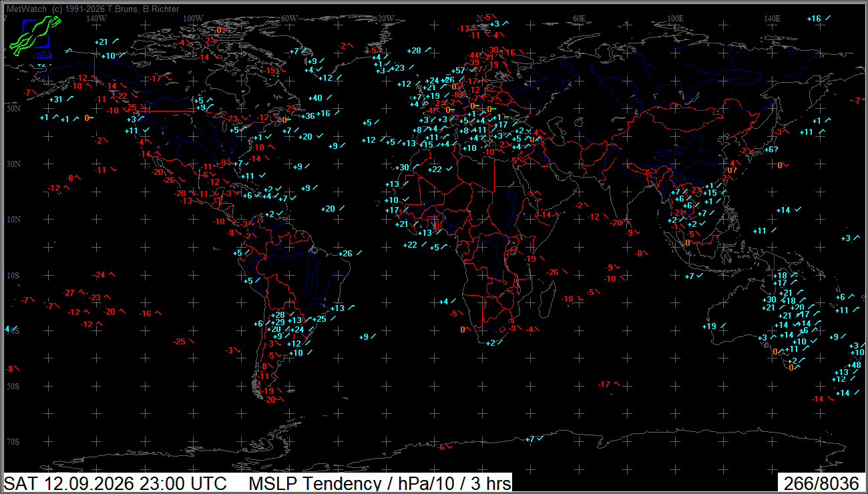The height and width of the screenshot is (494, 868).
Task: Select the falling symbol next to -18
Action: (580, 298)
